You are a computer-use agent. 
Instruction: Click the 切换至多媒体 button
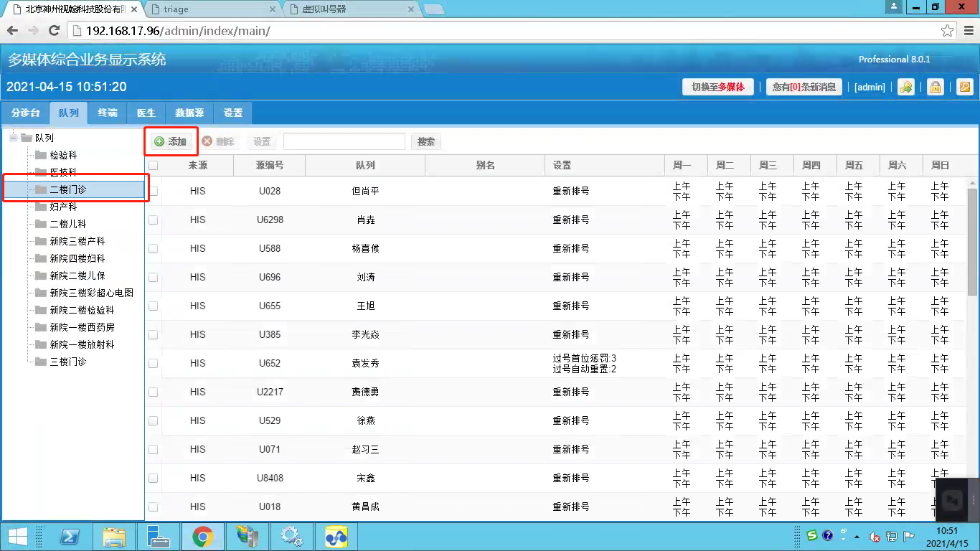click(718, 87)
